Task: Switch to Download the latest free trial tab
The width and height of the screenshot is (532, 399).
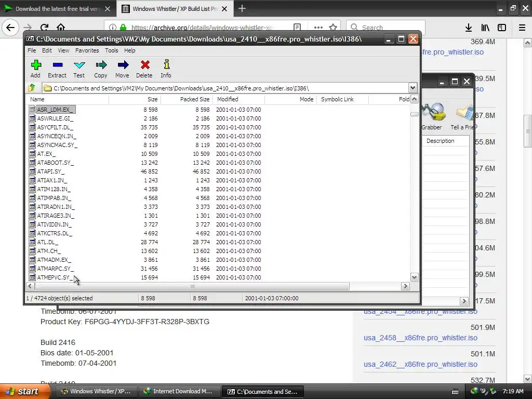Action: pos(58,9)
